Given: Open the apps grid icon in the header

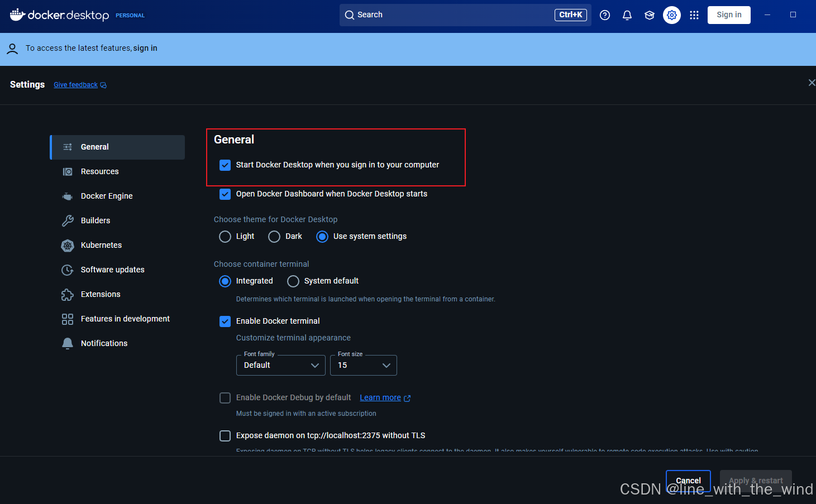Looking at the screenshot, I should [694, 15].
